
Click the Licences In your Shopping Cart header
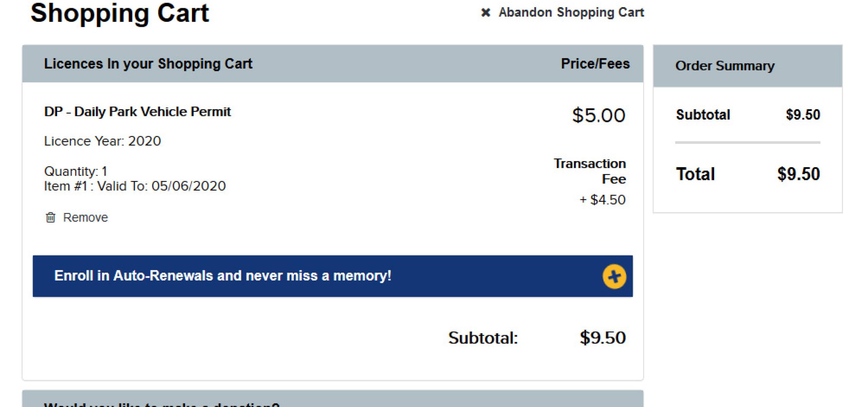(x=148, y=64)
